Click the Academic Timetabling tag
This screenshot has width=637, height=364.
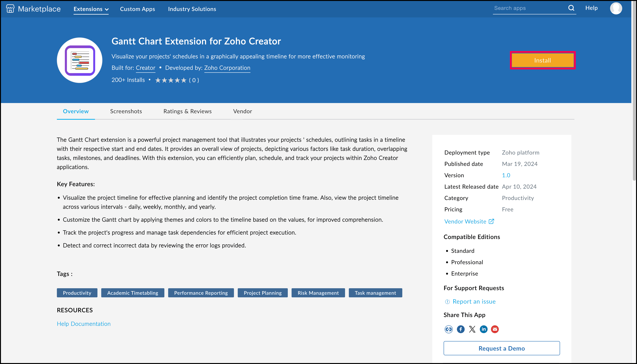133,293
